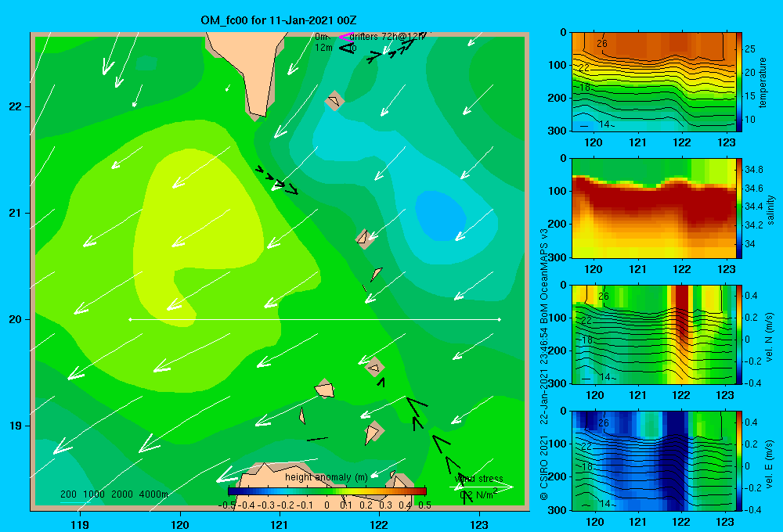Open the salinity section panel
The image size is (783, 532).
coord(654,208)
